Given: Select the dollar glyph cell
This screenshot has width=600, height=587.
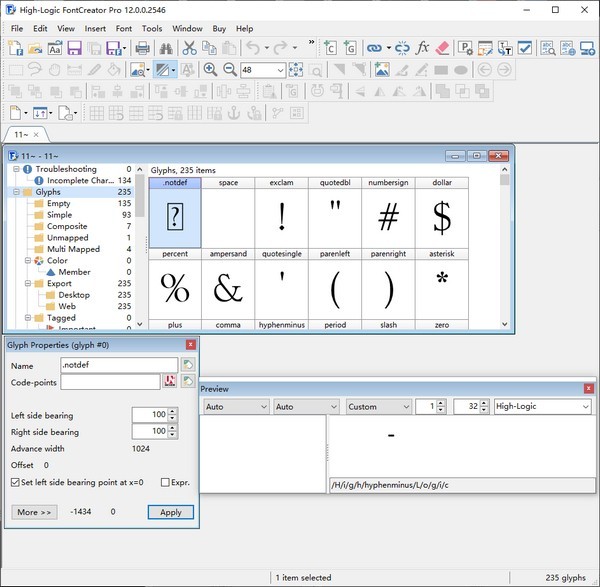Looking at the screenshot, I should click(441, 216).
